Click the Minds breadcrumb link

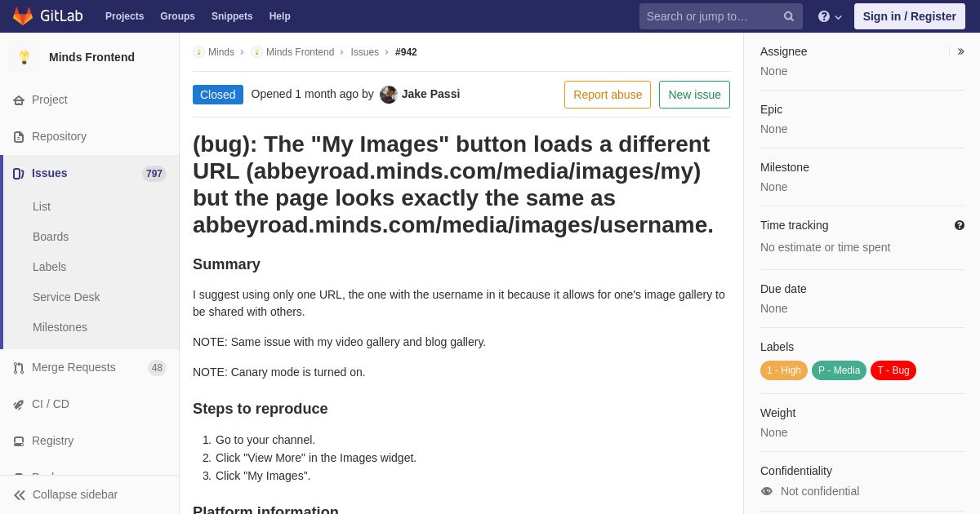click(220, 52)
